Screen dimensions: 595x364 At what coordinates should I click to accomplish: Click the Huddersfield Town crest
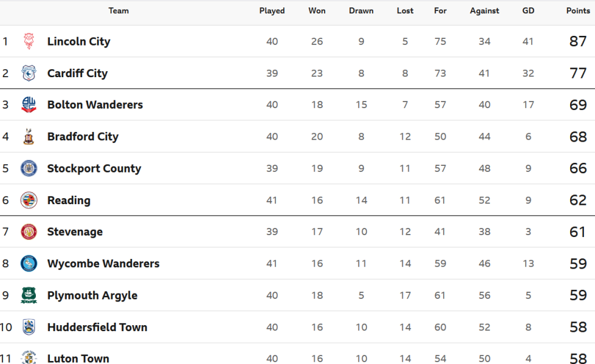(29, 327)
